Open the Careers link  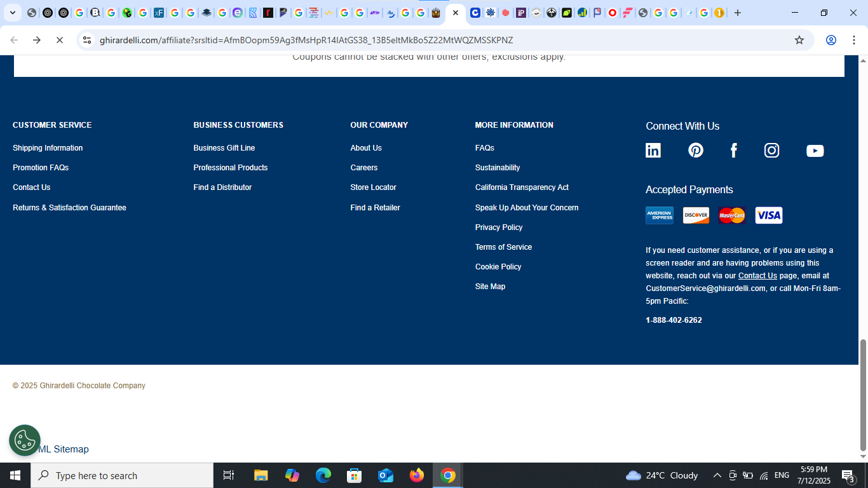(364, 168)
